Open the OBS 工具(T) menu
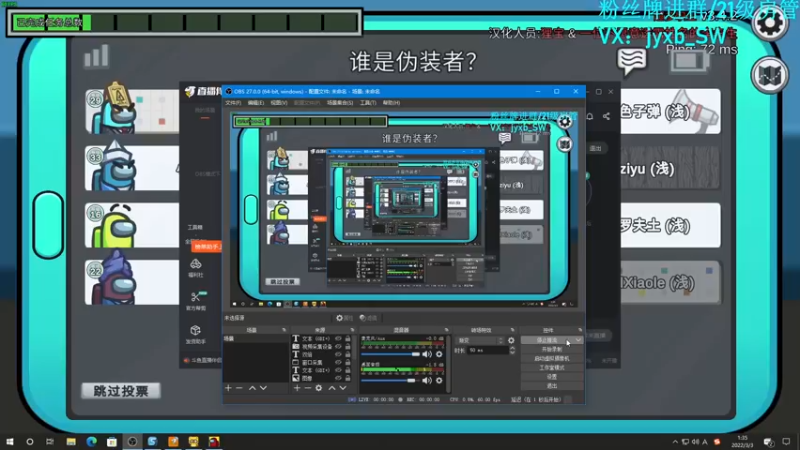The image size is (800, 450). pos(368,103)
